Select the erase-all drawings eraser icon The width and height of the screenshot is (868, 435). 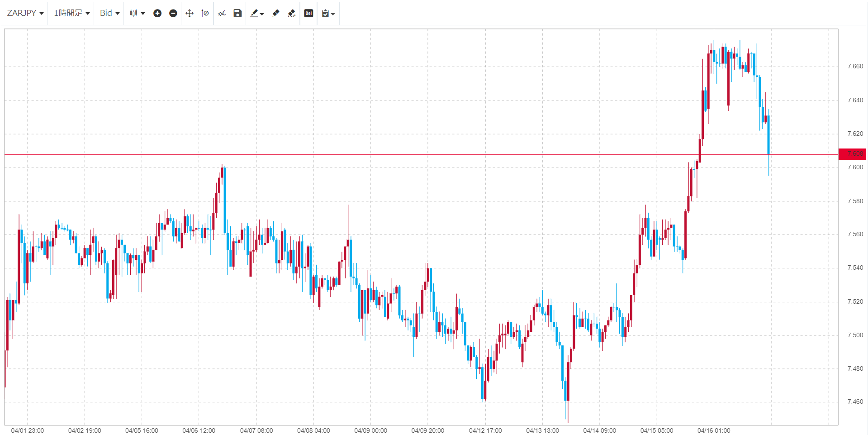click(292, 13)
